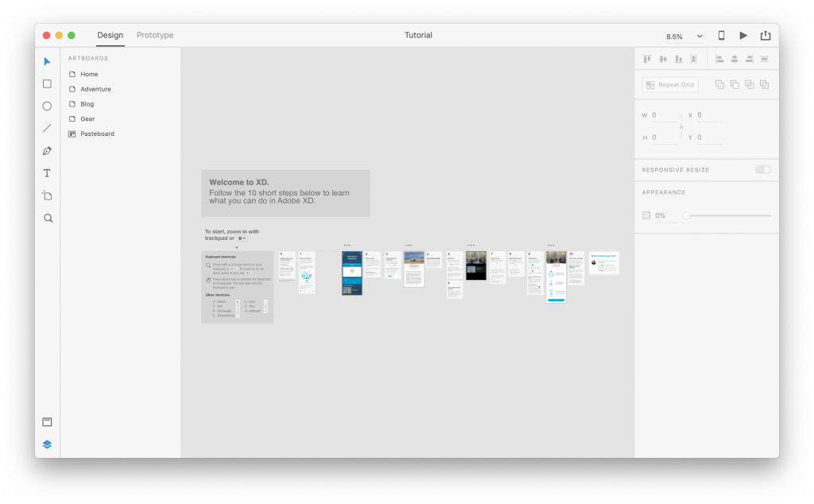
Task: Click the X position input field
Action: tap(710, 115)
